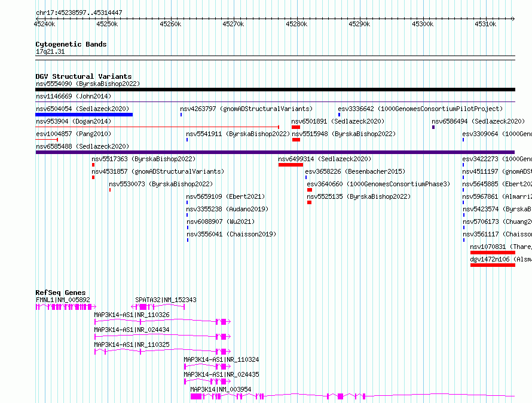Click nsv6088907 (Wu2021) label
532x403 pixels.
[x=221, y=222]
